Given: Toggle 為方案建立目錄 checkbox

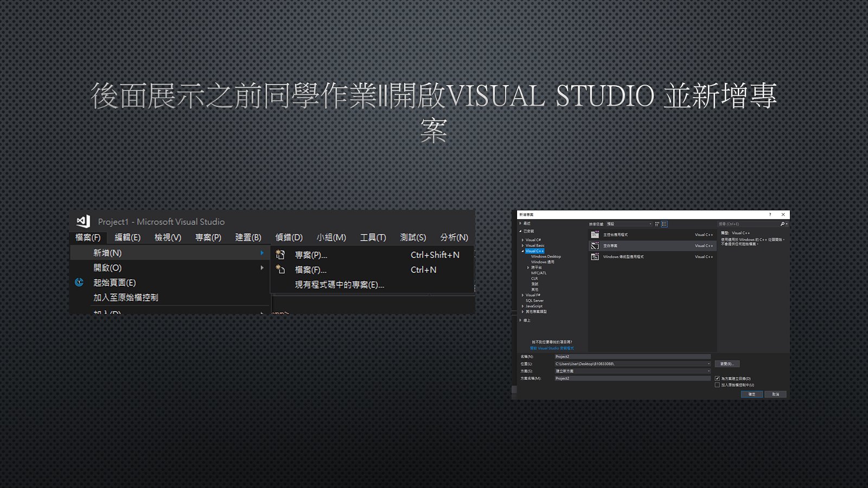Looking at the screenshot, I should click(717, 378).
